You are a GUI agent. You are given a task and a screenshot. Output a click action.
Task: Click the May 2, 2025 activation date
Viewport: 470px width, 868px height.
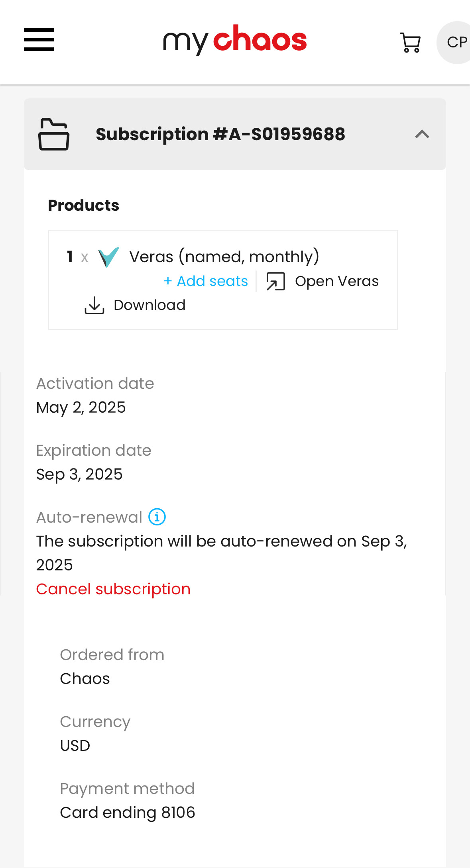click(81, 407)
